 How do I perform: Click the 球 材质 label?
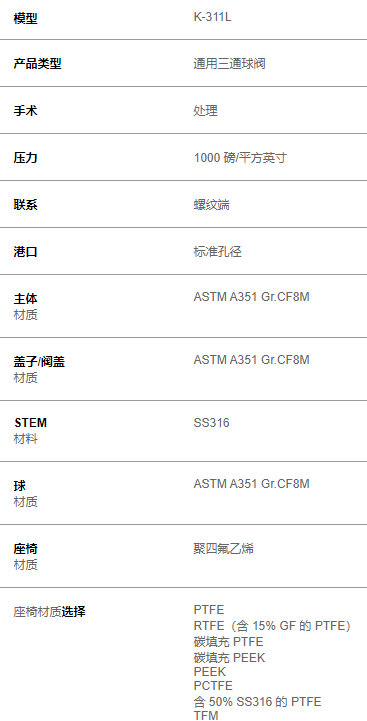[x=25, y=493]
